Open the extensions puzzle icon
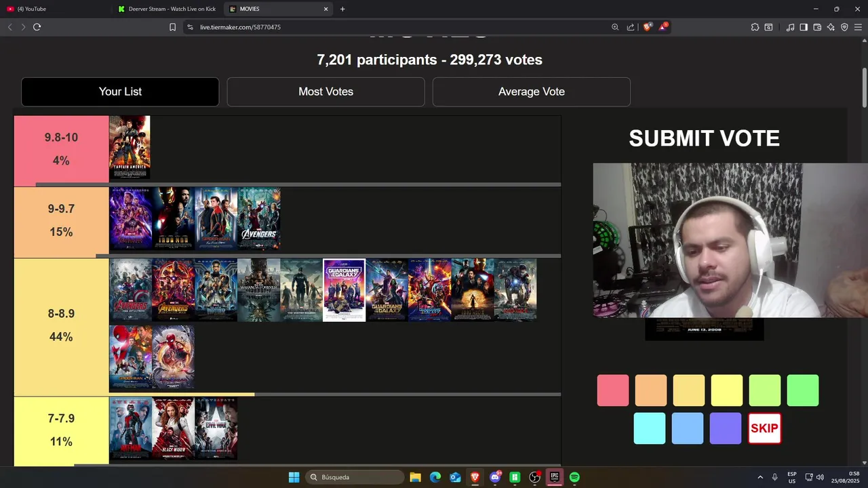This screenshot has width=868, height=488. click(755, 27)
